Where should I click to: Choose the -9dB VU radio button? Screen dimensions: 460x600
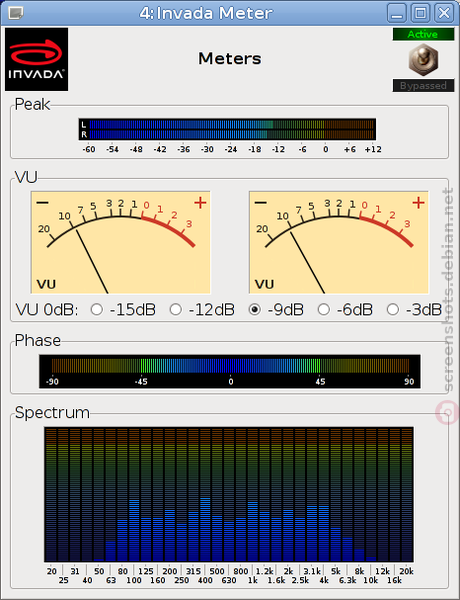(254, 309)
